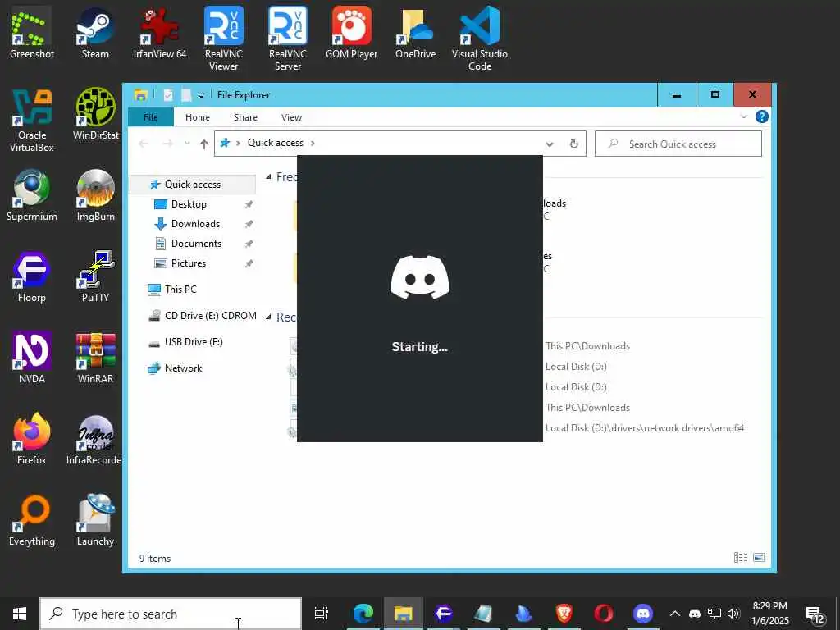Launch Visual Studio Code shortcut
The width and height of the screenshot is (840, 630).
pos(479,39)
